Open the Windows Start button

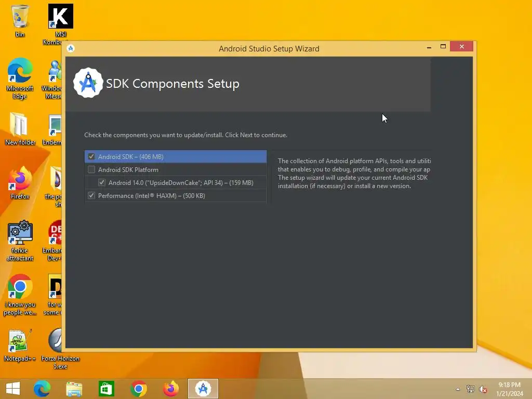13,389
